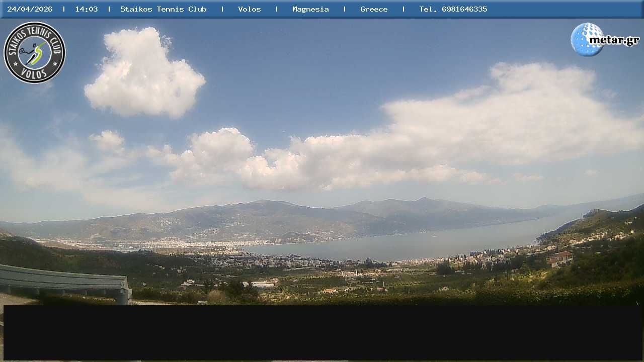Click the Staikos Tennis Club header title

(164, 9)
